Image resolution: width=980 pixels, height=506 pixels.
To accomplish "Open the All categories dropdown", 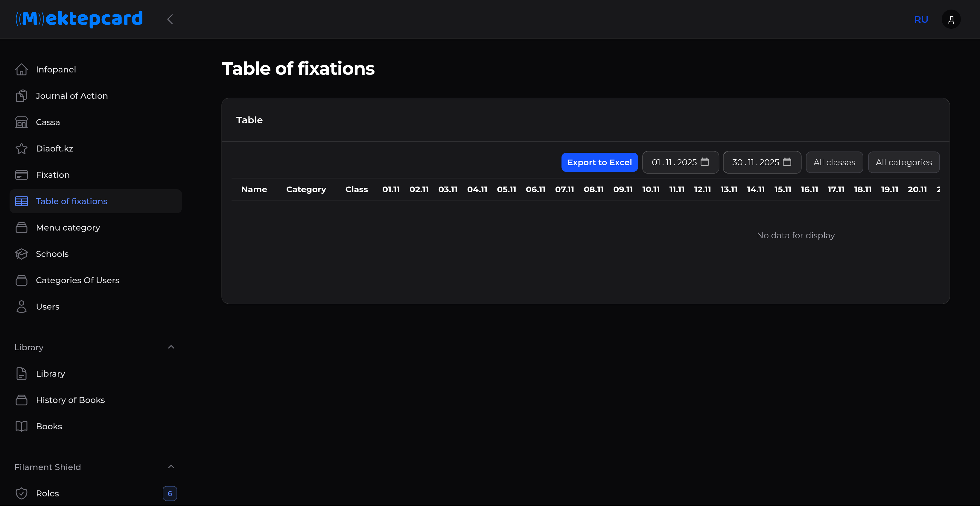I will [903, 162].
